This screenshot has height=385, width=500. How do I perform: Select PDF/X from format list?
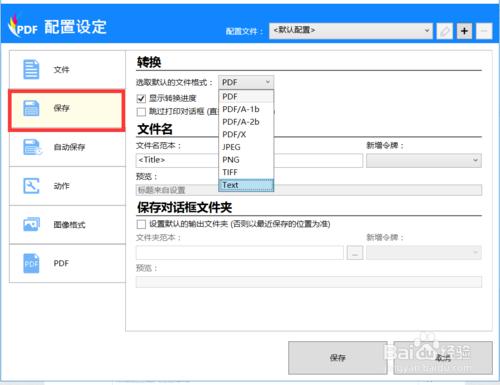pos(246,134)
